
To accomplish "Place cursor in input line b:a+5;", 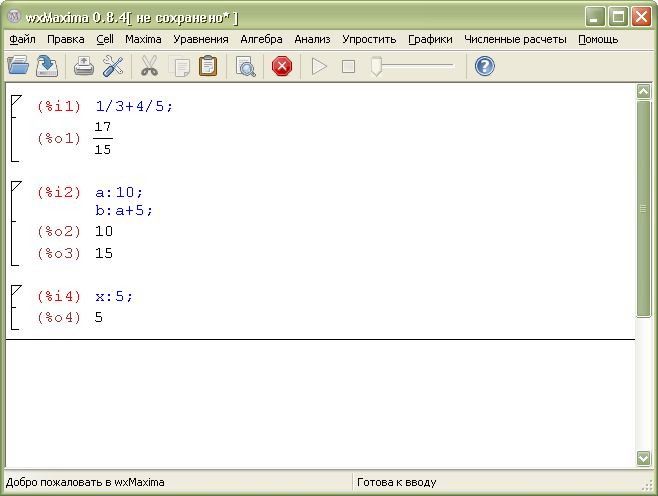I will [x=124, y=210].
